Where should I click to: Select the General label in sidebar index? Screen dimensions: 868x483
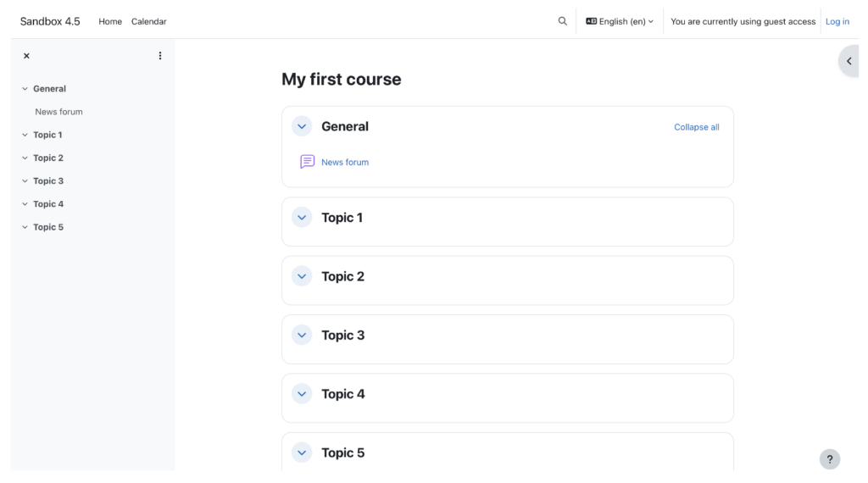[49, 88]
